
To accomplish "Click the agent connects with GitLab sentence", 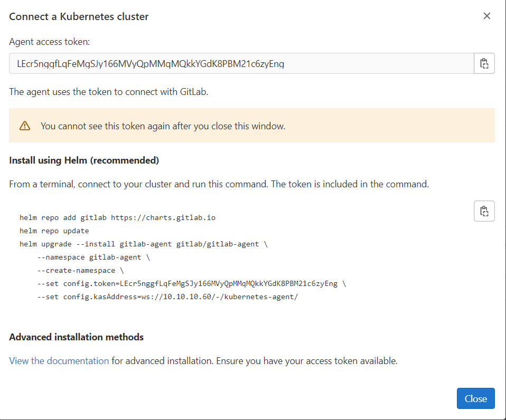I will 109,91.
